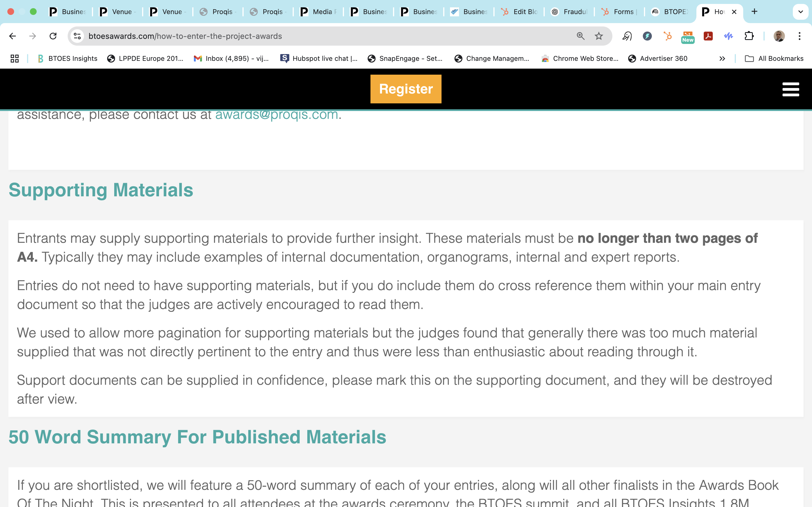Open the Chrome extensions puzzle icon
This screenshot has width=812, height=507.
(749, 36)
